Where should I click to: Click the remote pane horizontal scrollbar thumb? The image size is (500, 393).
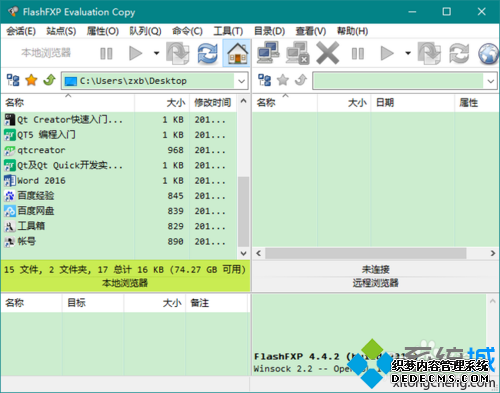click(x=366, y=253)
